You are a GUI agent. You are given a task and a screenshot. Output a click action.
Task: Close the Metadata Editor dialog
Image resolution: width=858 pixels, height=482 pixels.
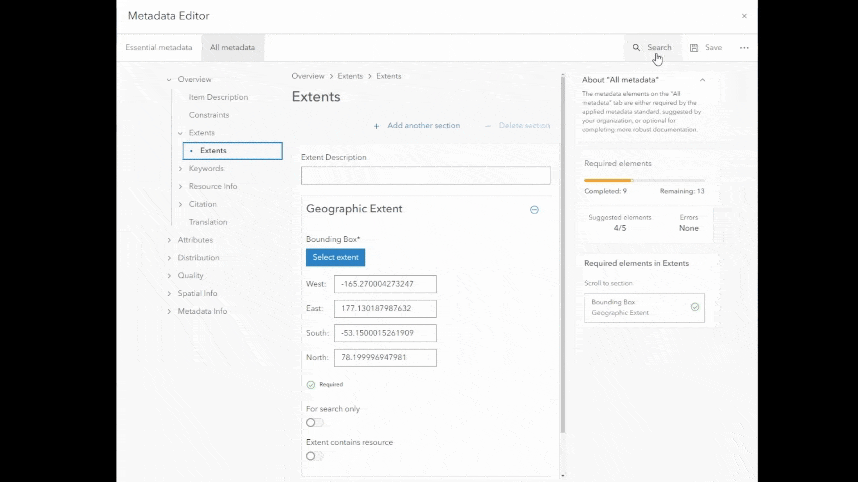tap(744, 16)
